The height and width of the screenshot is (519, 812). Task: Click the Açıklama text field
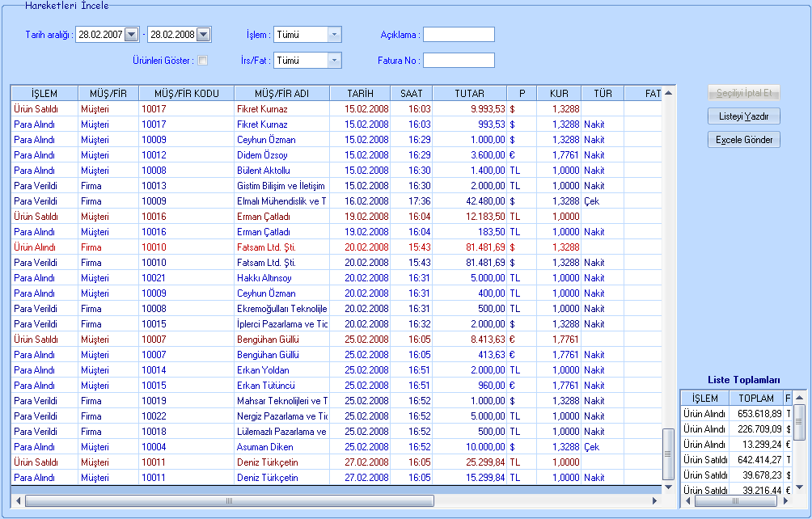[458, 35]
